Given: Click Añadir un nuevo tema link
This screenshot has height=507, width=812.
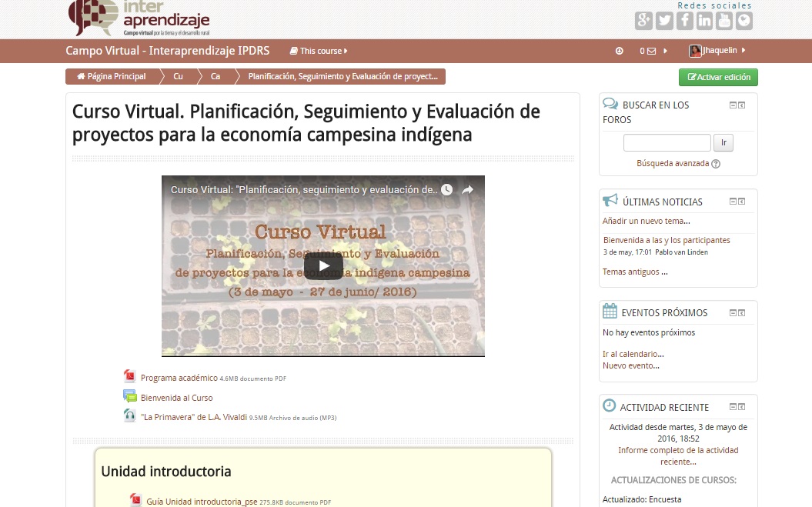Looking at the screenshot, I should [647, 221].
